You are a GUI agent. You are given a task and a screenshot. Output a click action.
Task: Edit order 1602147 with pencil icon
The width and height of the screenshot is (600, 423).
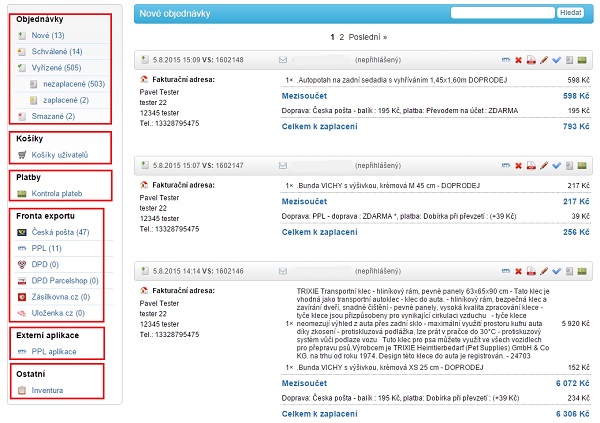pyautogui.click(x=544, y=164)
